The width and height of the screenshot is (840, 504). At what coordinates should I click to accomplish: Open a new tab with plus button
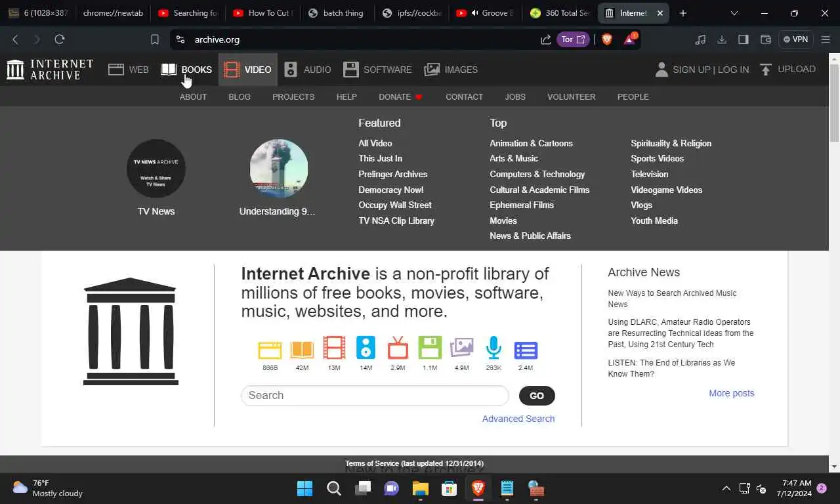point(682,13)
